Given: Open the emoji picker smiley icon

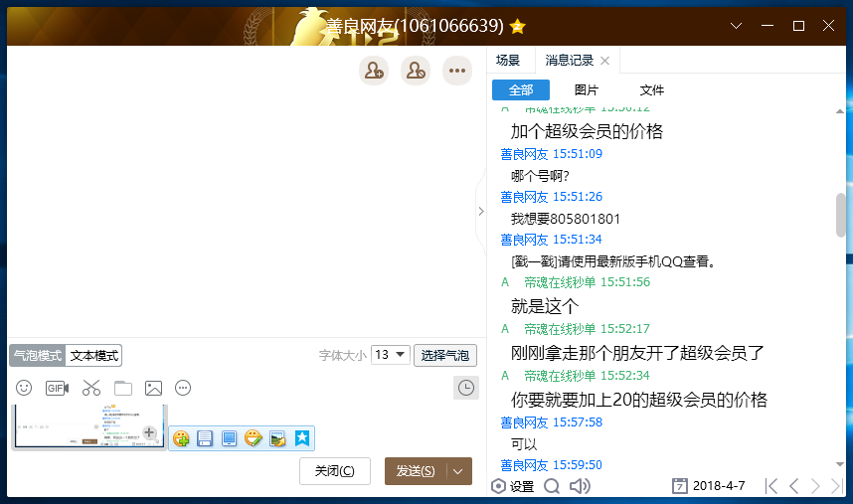Looking at the screenshot, I should pyautogui.click(x=24, y=388).
